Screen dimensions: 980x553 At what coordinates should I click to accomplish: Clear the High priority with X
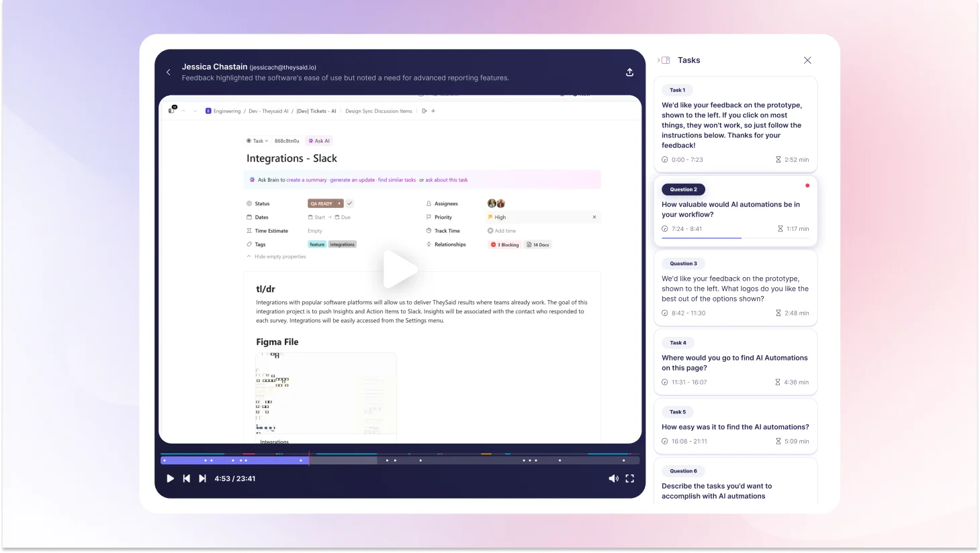(x=594, y=217)
